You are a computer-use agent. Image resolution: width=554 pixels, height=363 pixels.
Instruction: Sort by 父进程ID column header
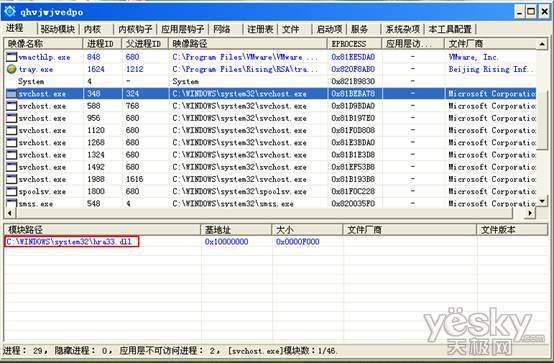click(x=145, y=44)
